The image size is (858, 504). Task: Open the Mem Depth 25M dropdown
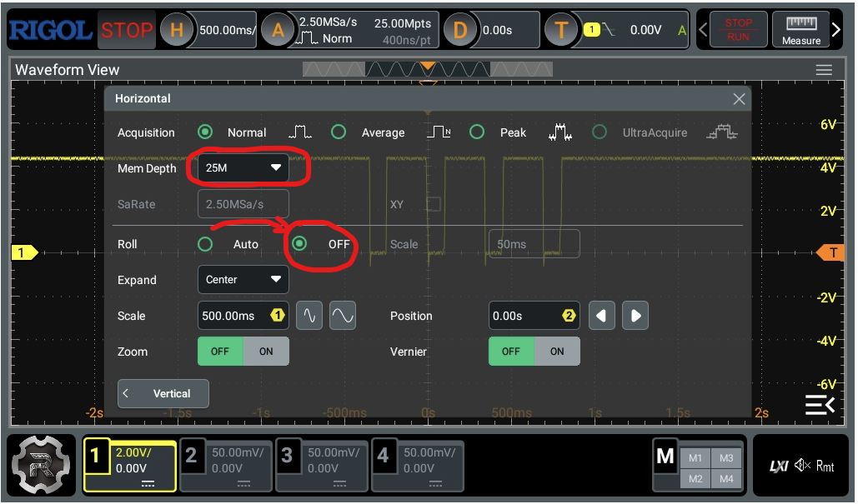(243, 167)
